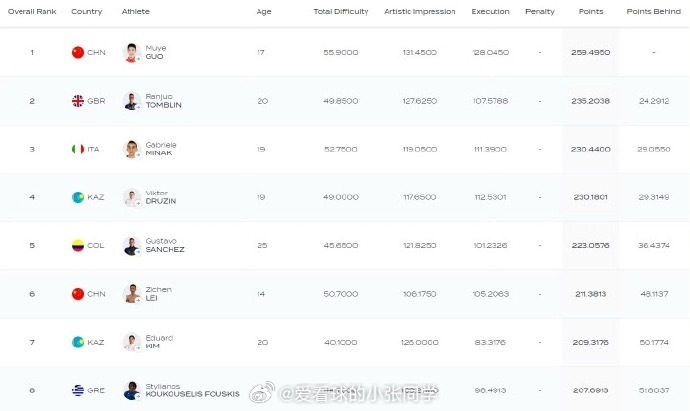
Task: Select total difficulty value 52.7500
Action: pyautogui.click(x=341, y=149)
